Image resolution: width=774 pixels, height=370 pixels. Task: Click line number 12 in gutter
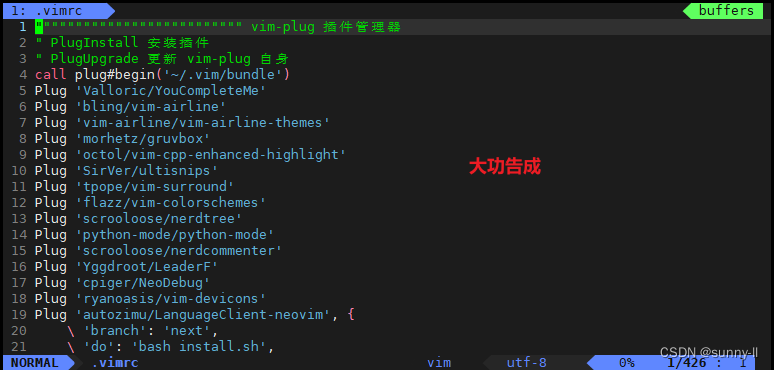pos(18,203)
